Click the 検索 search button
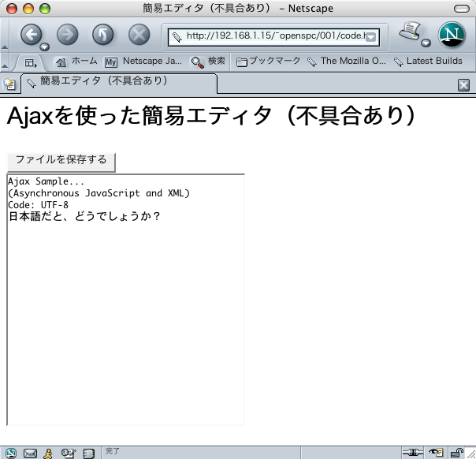The width and height of the screenshot is (476, 459). tap(208, 62)
